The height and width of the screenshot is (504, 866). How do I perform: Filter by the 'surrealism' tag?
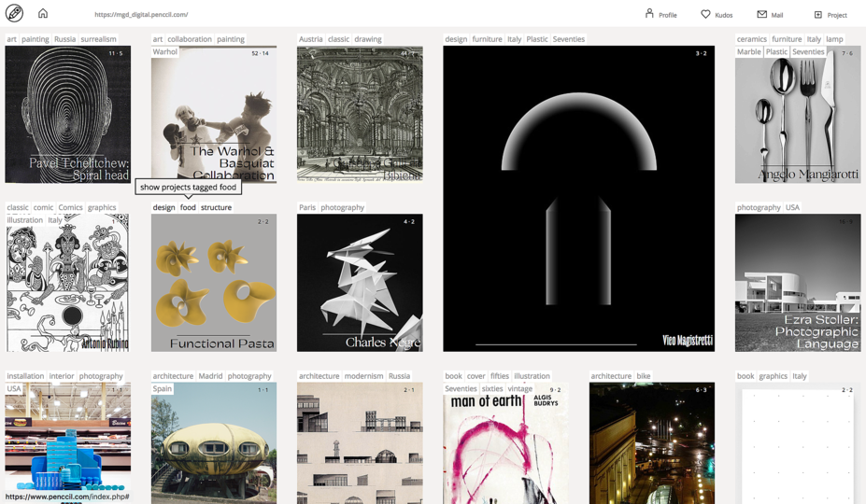(98, 39)
